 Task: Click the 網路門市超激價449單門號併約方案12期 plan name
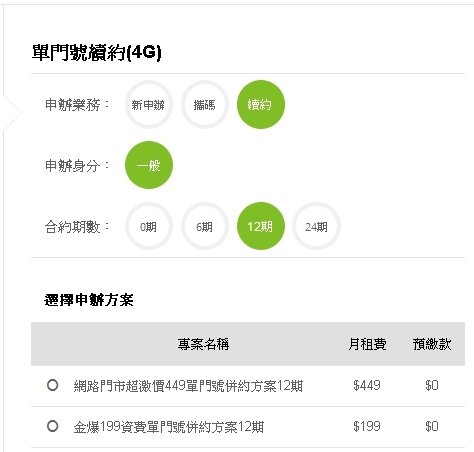click(x=188, y=386)
